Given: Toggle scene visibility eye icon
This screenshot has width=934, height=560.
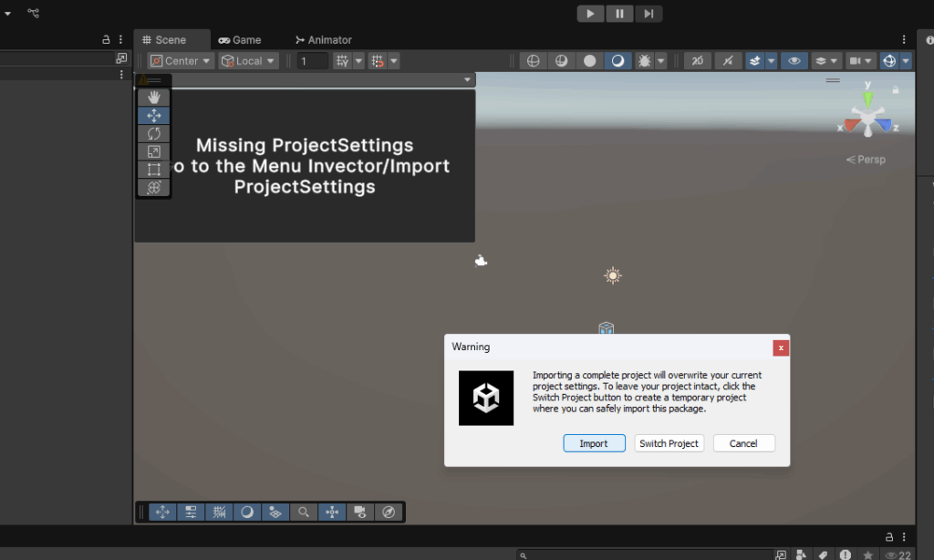Looking at the screenshot, I should tap(794, 61).
